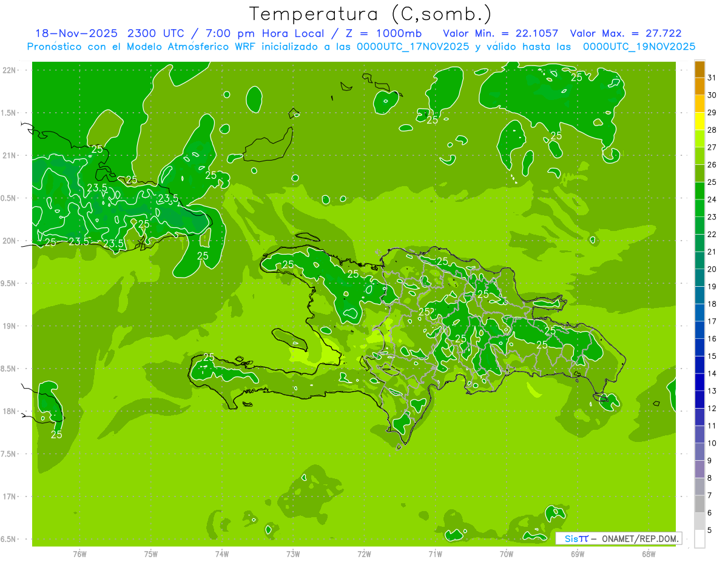This screenshot has height=562, width=728.
Task: Click the "69W" longitude axis label
Action: [578, 554]
